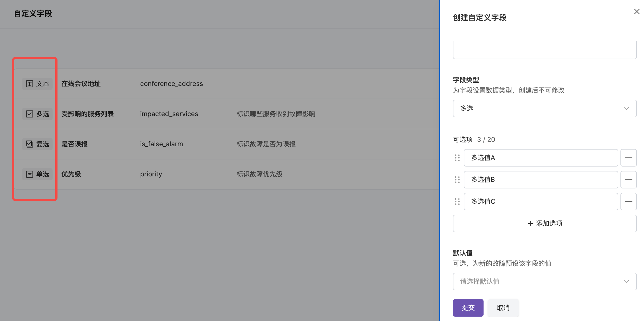Remove option 多选值C with its minus icon

click(x=628, y=201)
